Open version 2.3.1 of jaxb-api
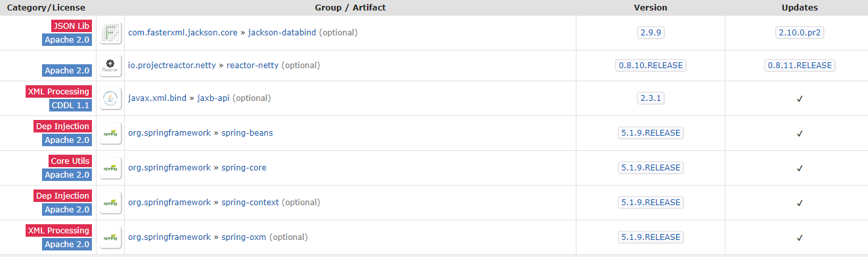 pyautogui.click(x=651, y=98)
